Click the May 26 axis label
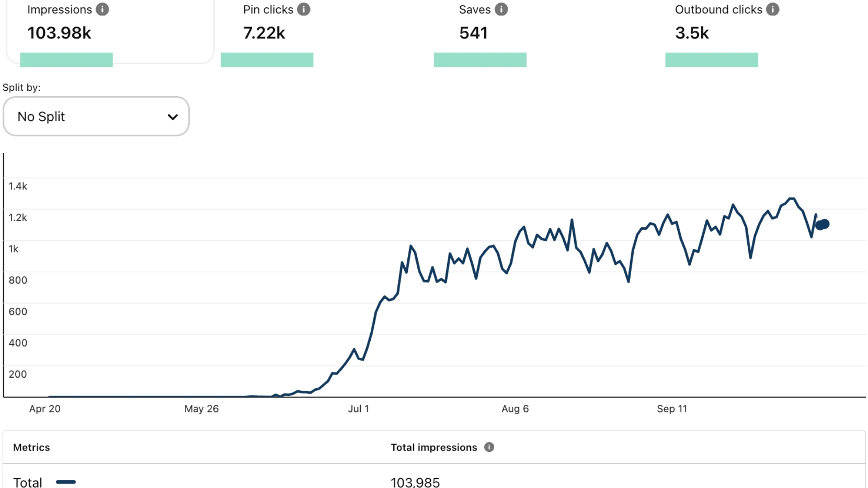 coord(201,409)
